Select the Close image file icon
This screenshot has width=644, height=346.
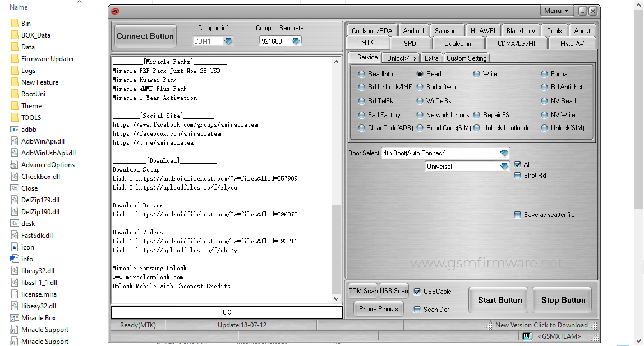pyautogui.click(x=15, y=188)
